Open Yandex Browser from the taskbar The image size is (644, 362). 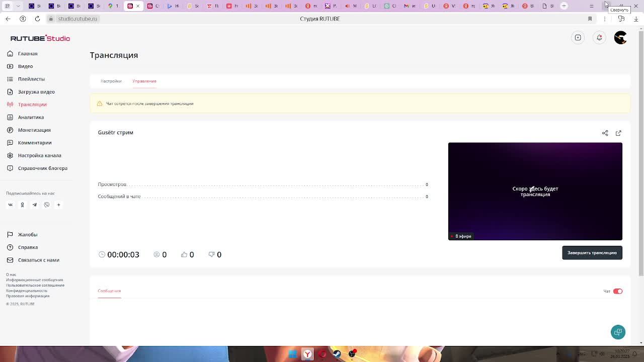click(x=307, y=354)
